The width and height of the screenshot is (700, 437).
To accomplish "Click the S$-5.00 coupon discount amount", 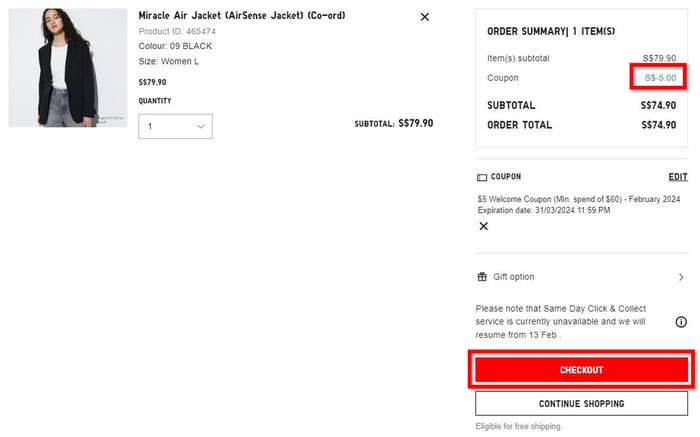I will click(x=659, y=78).
